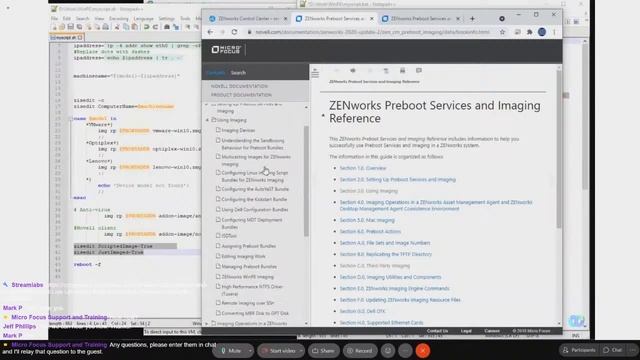The image size is (640, 360).
Task: Click Legal in page footer
Action: pos(466,331)
